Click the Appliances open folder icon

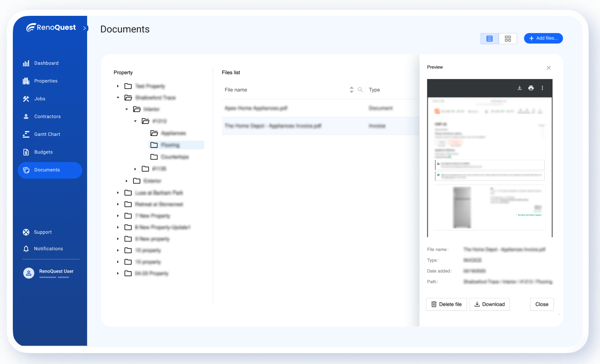coord(154,133)
